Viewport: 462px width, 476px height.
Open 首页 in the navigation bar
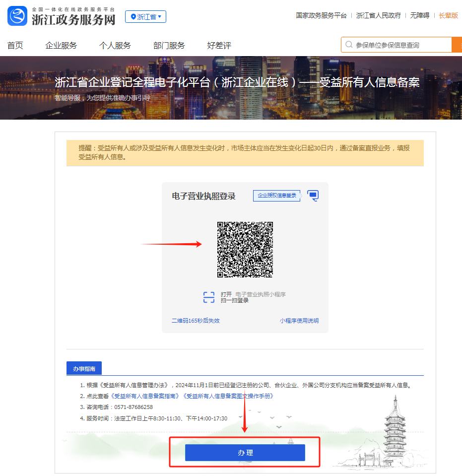tap(15, 46)
